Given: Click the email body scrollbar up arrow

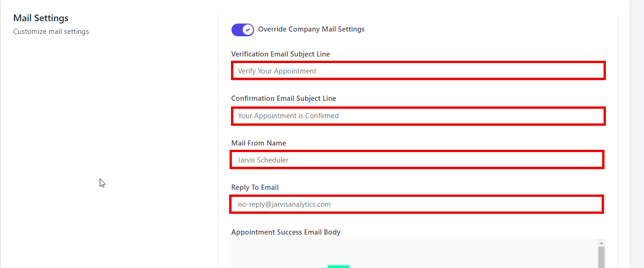Looking at the screenshot, I should pos(601,243).
